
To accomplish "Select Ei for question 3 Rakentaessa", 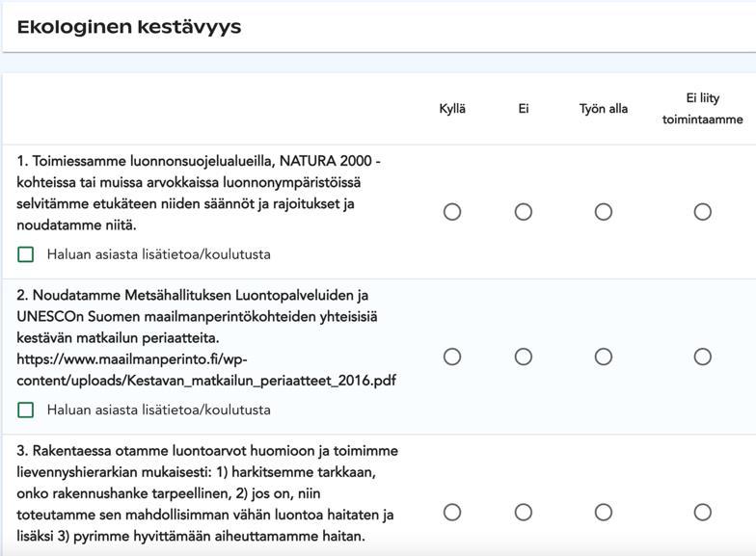I will [524, 513].
